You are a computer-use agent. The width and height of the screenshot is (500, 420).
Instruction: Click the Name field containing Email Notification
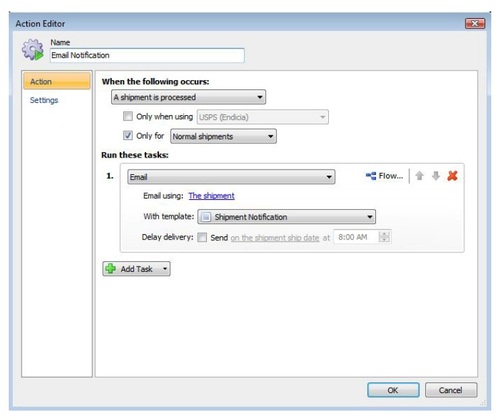pos(147,55)
